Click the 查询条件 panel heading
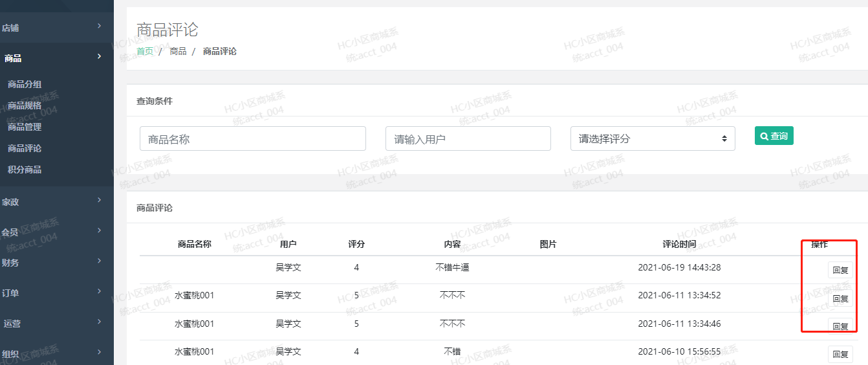This screenshot has width=868, height=365. (x=155, y=101)
